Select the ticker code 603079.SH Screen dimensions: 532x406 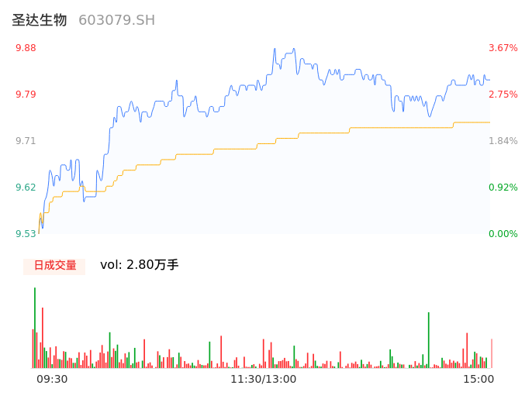(116, 20)
